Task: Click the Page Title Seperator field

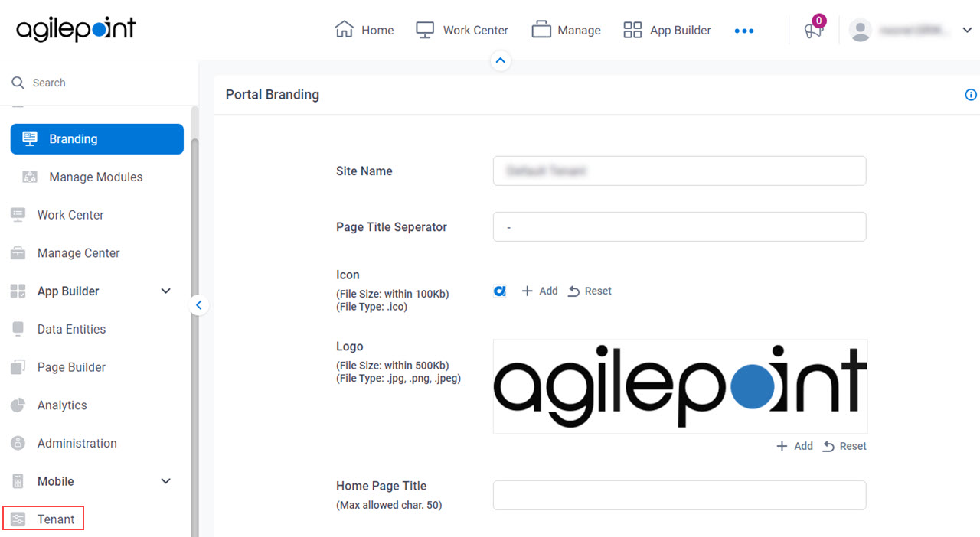Action: tap(680, 226)
